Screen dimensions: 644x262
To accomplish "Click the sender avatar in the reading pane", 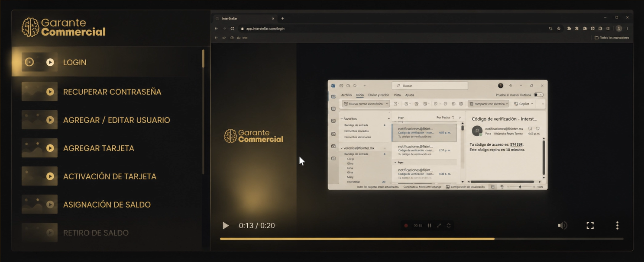I will 477,131.
